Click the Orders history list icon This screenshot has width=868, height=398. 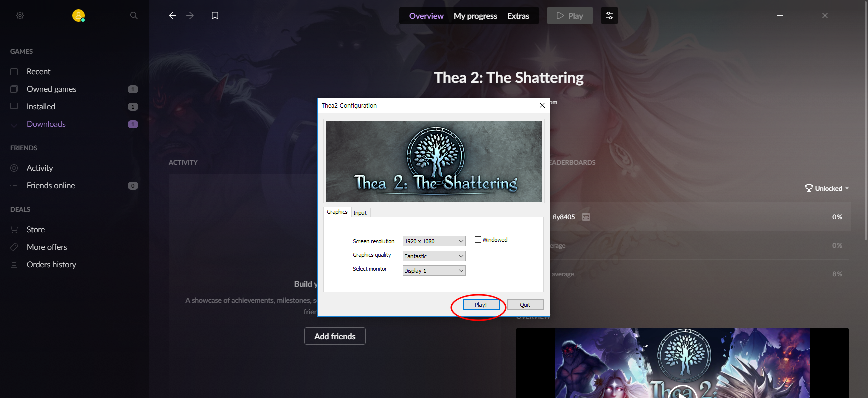14,265
